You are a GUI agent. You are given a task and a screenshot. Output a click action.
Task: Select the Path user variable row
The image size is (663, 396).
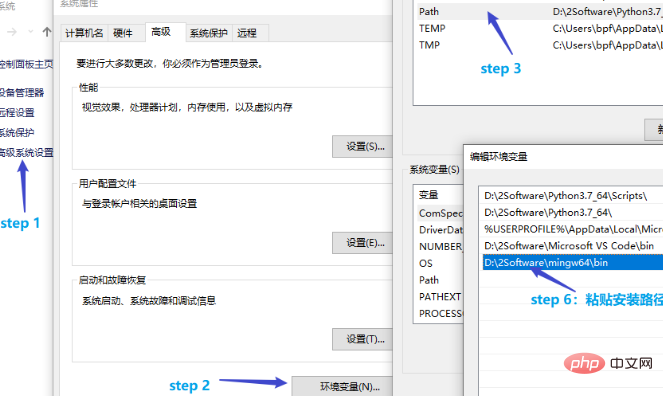click(540, 11)
